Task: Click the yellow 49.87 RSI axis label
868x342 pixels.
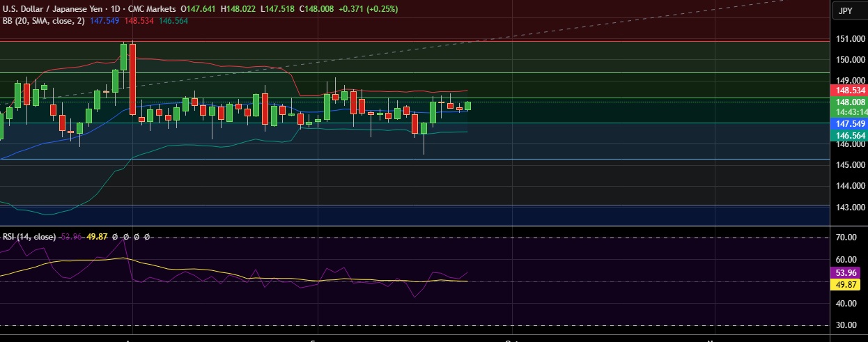Action: [850, 284]
